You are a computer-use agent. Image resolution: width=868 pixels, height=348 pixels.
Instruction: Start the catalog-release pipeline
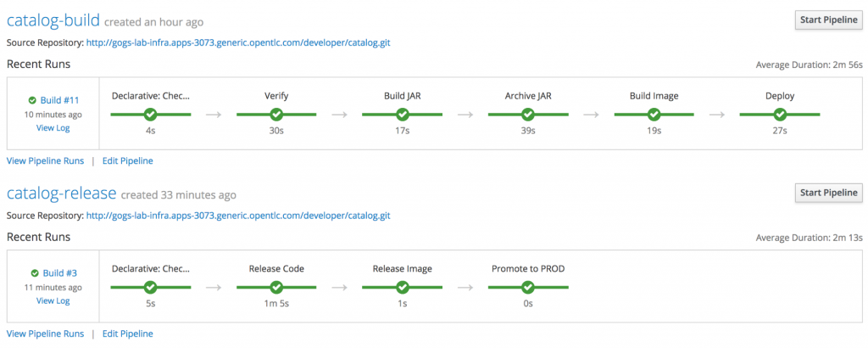click(x=828, y=194)
